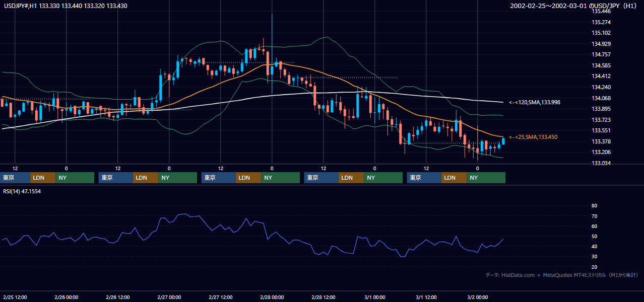Click price level 134.240 on the axis
Screen dimensions: 644x302
601,87
